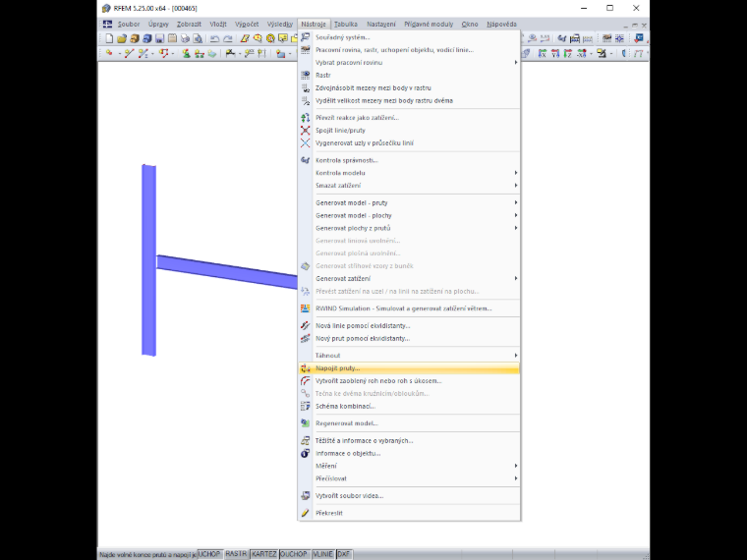Open the Výpočet menu
Screen dimensions: 747x560
click(x=247, y=24)
